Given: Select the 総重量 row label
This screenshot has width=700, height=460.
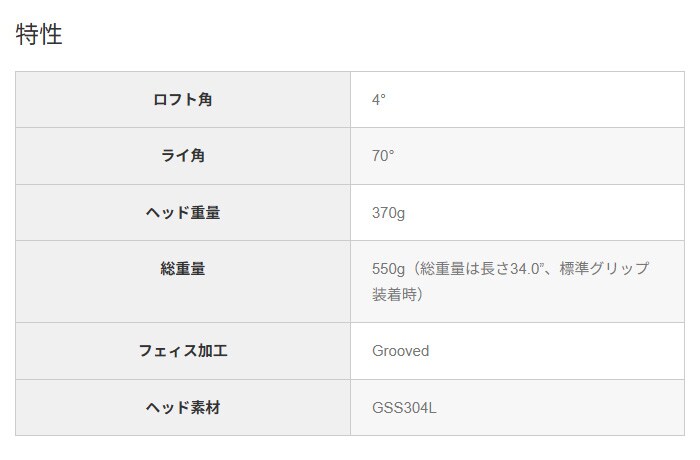Looking at the screenshot, I should click(x=182, y=269).
